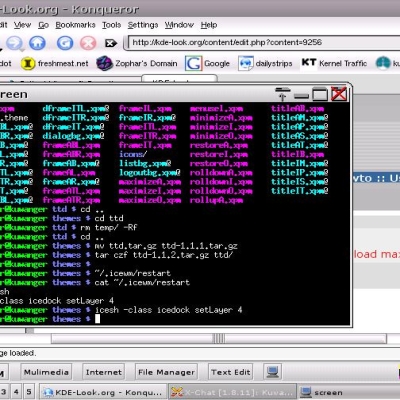Screen dimensions: 400x400
Task: Click the URL location field
Action: pyautogui.click(x=263, y=43)
